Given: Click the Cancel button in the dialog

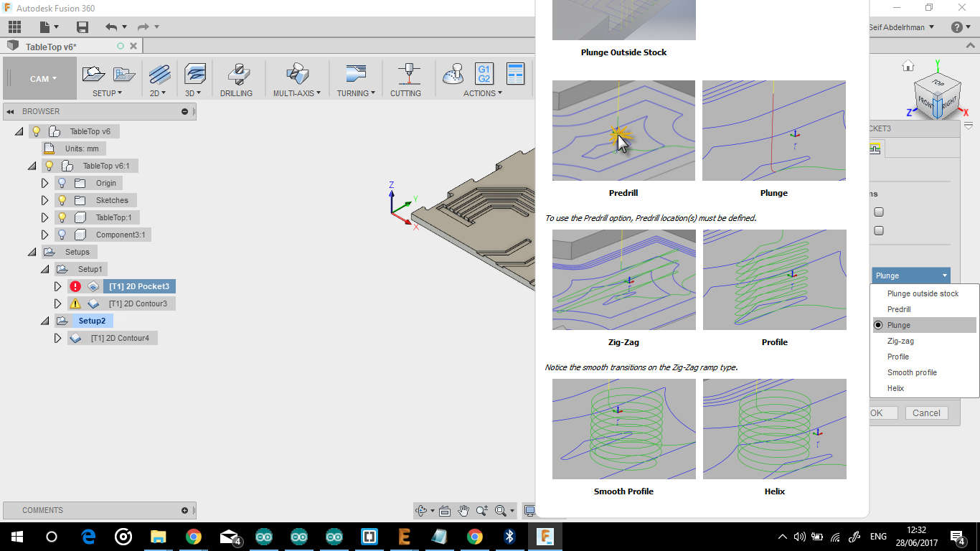Looking at the screenshot, I should 926,413.
